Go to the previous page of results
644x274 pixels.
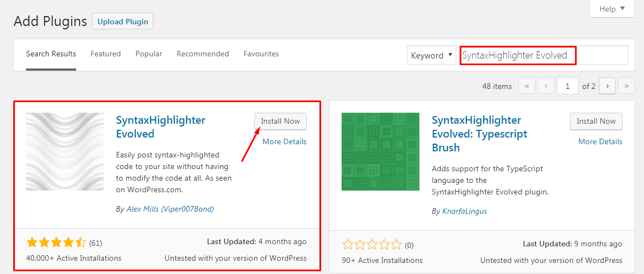tap(546, 86)
